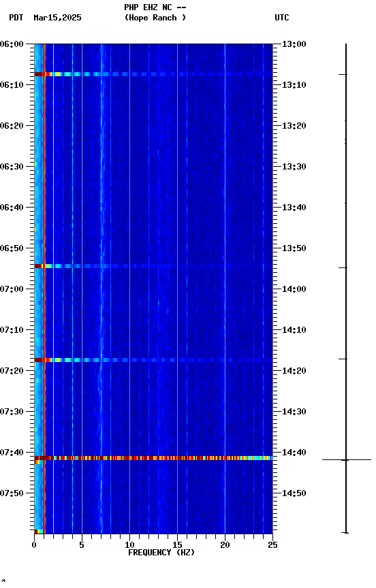The height and width of the screenshot is (588, 376).
Task: Click the '14:50' UTC time label
Action: click(x=294, y=494)
